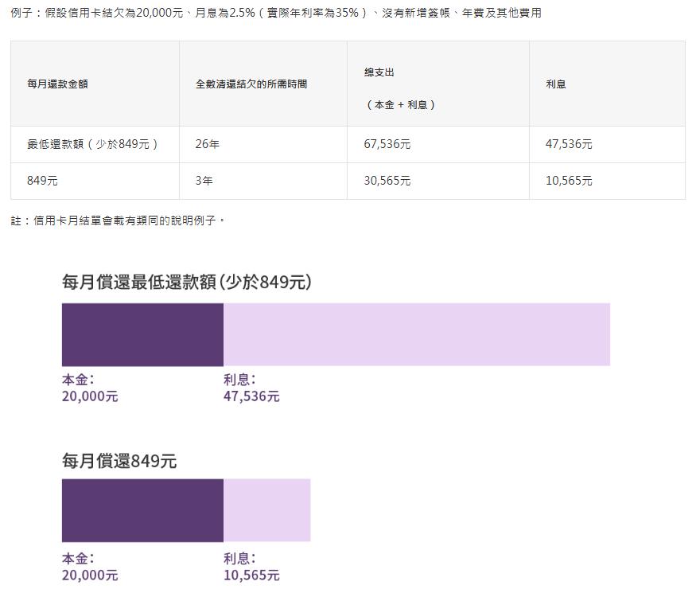
Task: Click the 總支出 header text
Action: click(379, 72)
